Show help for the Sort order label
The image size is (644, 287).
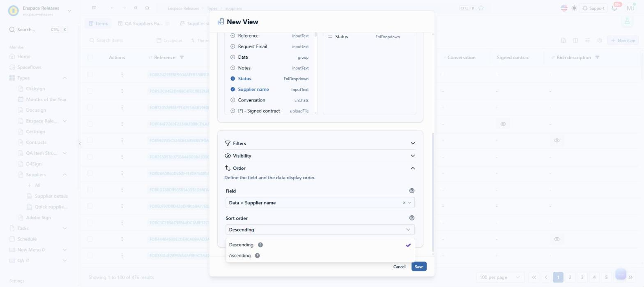412,218
